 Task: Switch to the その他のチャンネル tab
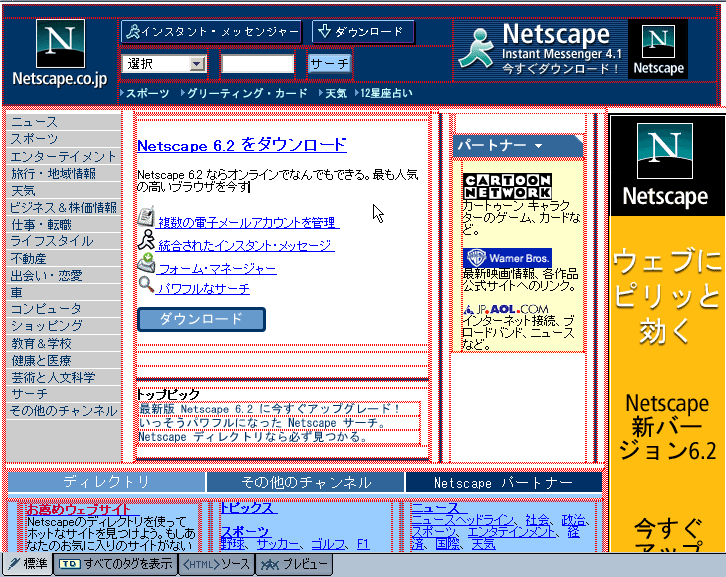point(306,483)
